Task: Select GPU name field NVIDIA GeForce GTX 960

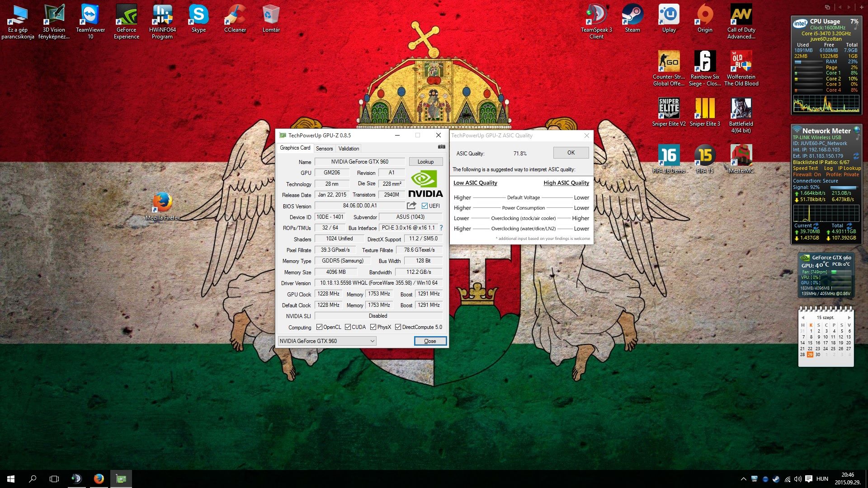Action: [360, 162]
